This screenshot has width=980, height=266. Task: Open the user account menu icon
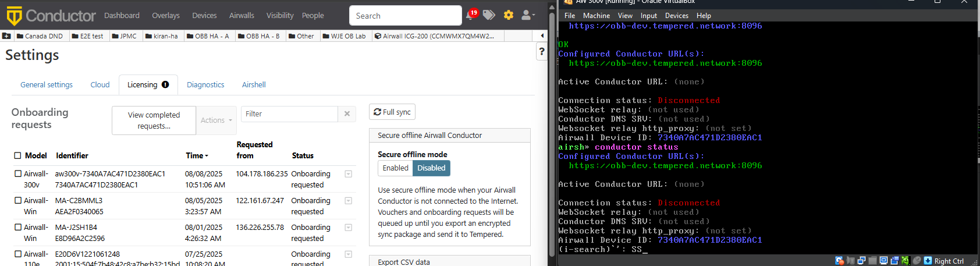527,15
